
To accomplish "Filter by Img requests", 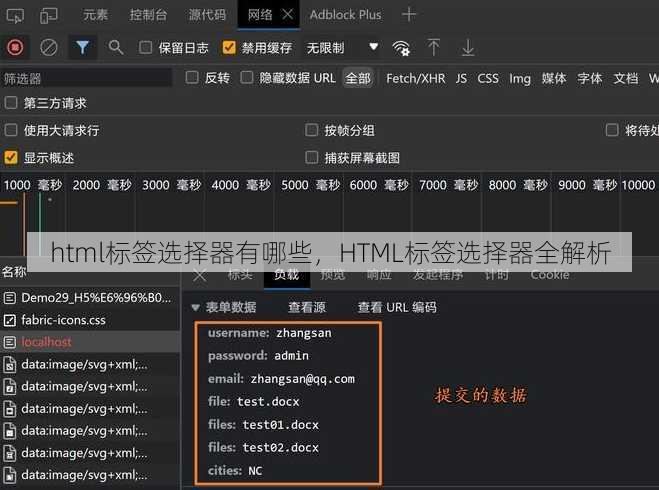I will point(520,78).
